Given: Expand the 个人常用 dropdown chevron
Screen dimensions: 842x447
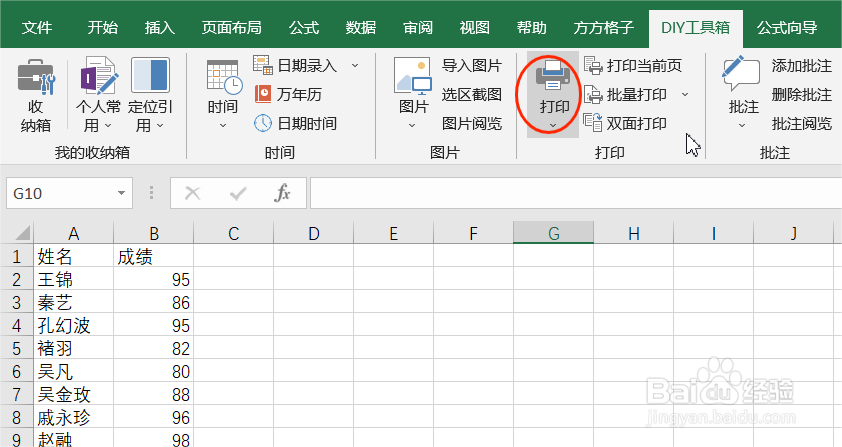Looking at the screenshot, I should click(107, 125).
